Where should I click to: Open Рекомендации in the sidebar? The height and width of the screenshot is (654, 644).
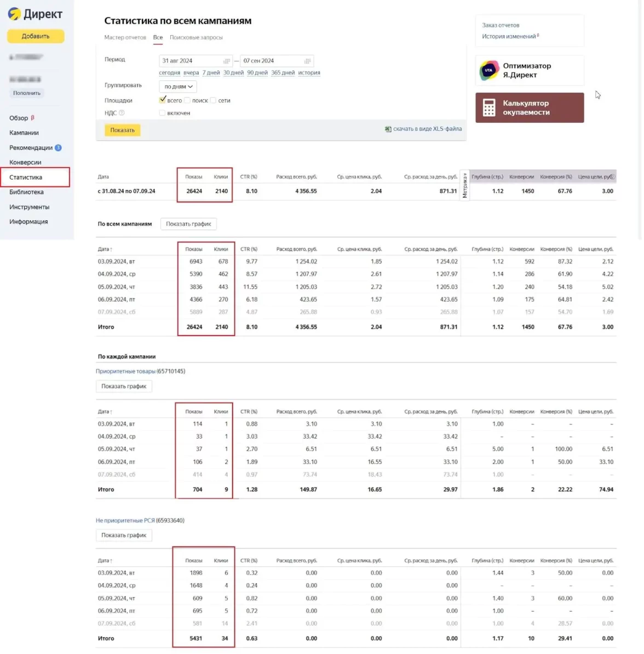[x=31, y=148]
